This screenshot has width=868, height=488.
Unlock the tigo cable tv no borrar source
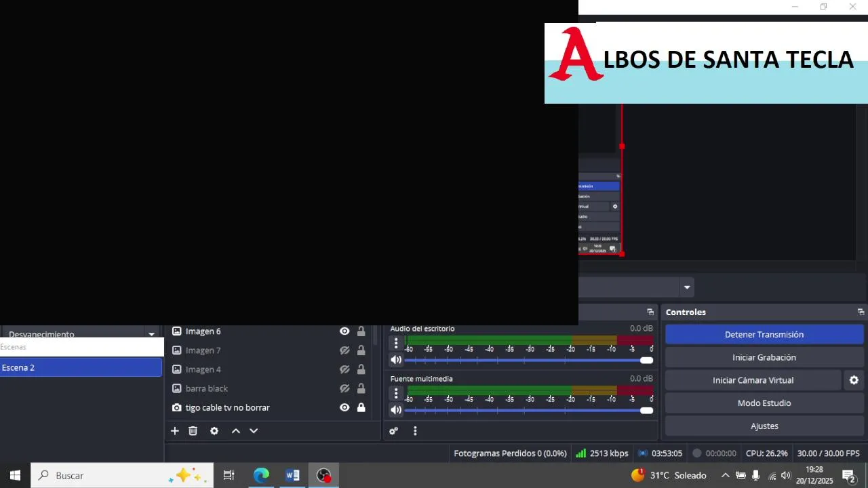coord(361,407)
